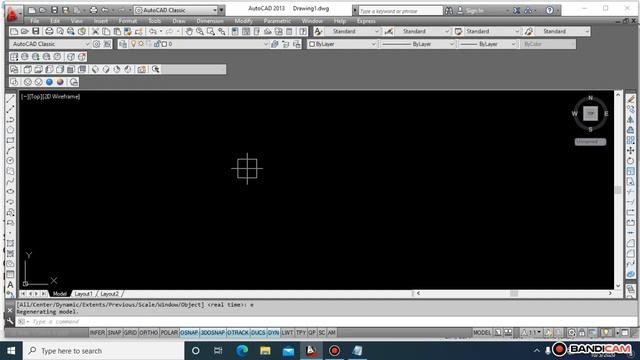Open the Properties palette icon
The width and height of the screenshot is (640, 360).
click(x=235, y=31)
